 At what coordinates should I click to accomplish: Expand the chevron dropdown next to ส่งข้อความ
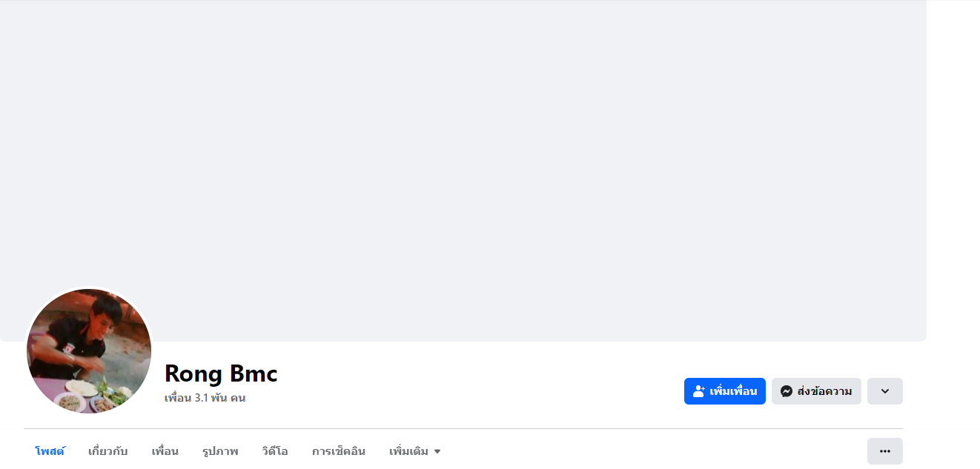tap(884, 391)
